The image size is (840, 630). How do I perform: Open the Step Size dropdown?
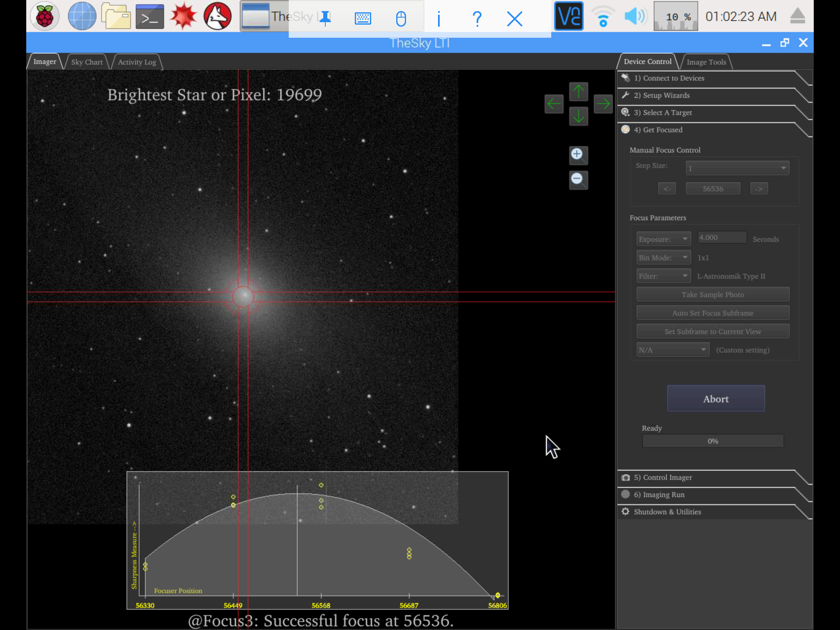point(737,168)
